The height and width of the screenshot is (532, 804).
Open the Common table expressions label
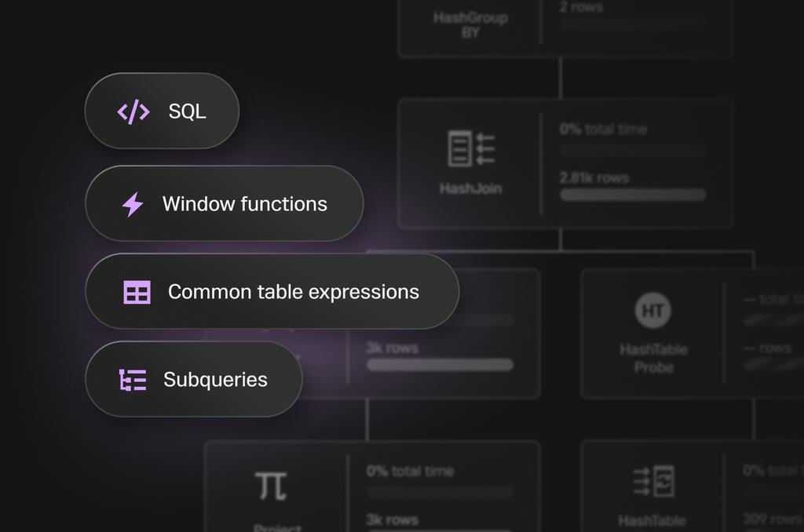point(293,292)
